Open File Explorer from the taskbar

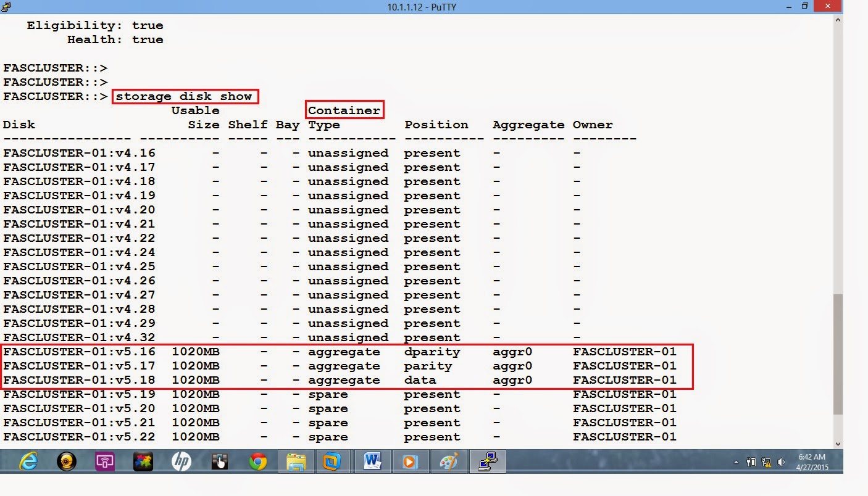click(x=295, y=461)
